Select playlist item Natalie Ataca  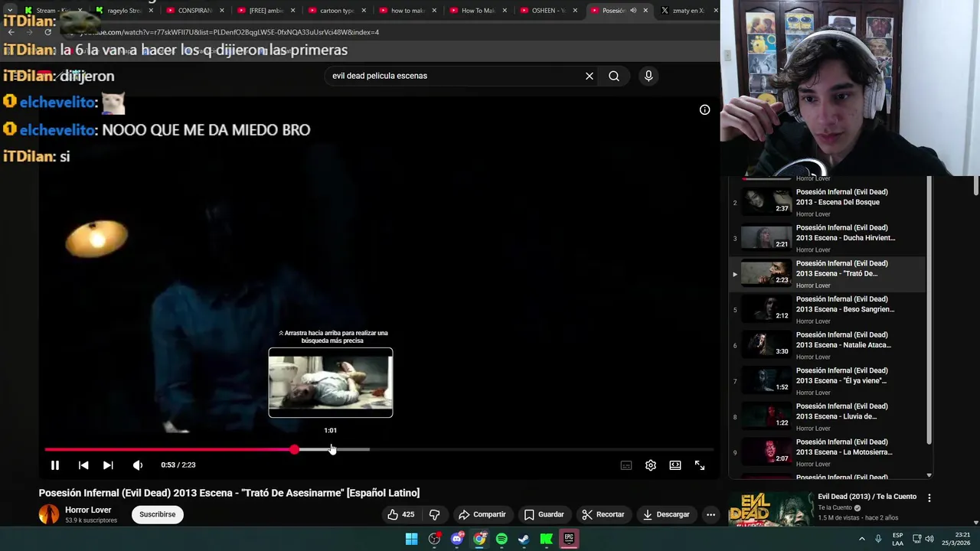(x=827, y=345)
